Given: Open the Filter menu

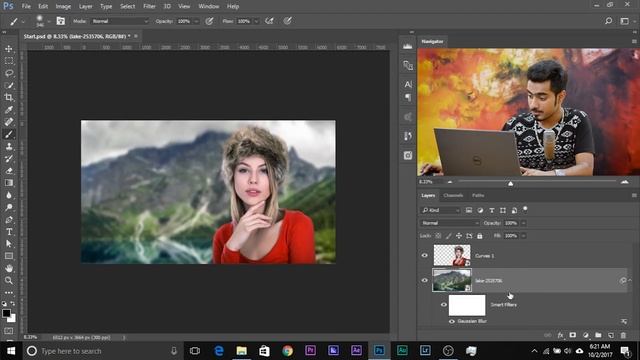Looking at the screenshot, I should [149, 7].
